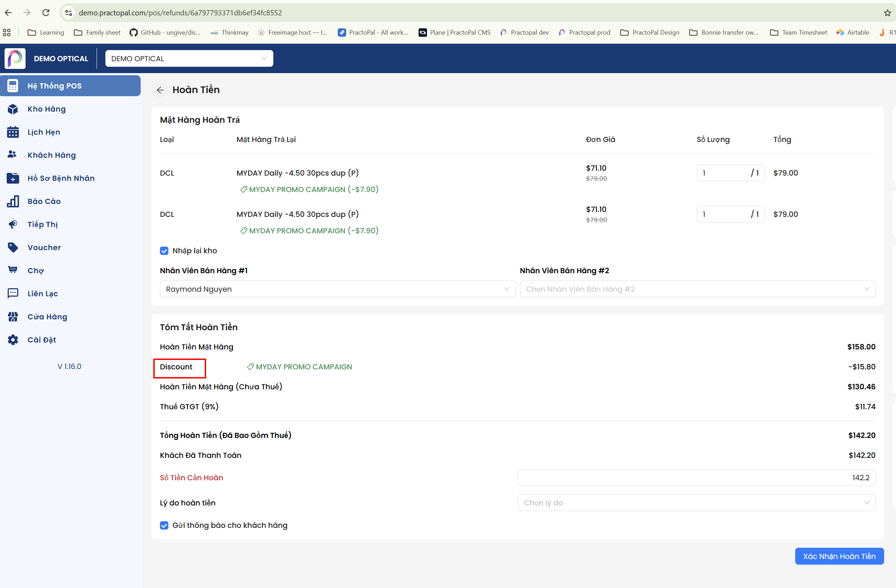Viewport: 896px width, 588px height.
Task: Open the Practopal dev bookmark
Action: click(524, 32)
